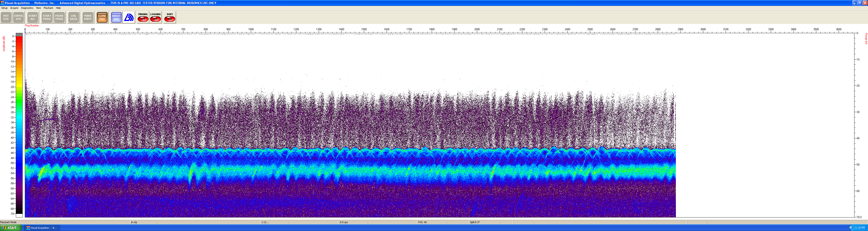Select Visual Acquisition taskbar button
This screenshot has height=231, width=868.
(42, 228)
